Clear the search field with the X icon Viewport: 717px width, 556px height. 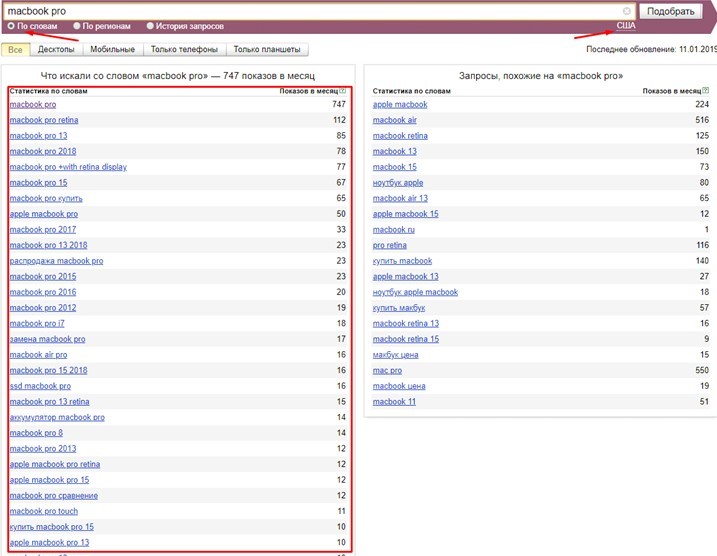(x=626, y=11)
